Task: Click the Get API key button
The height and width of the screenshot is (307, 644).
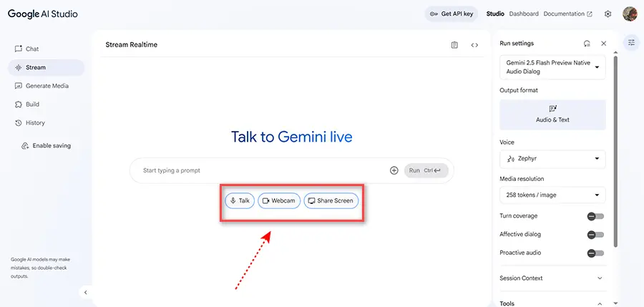Action: click(x=452, y=14)
